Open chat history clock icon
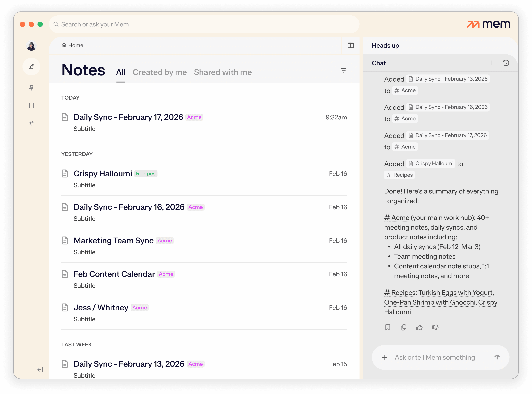This screenshot has width=532, height=394. (506, 63)
